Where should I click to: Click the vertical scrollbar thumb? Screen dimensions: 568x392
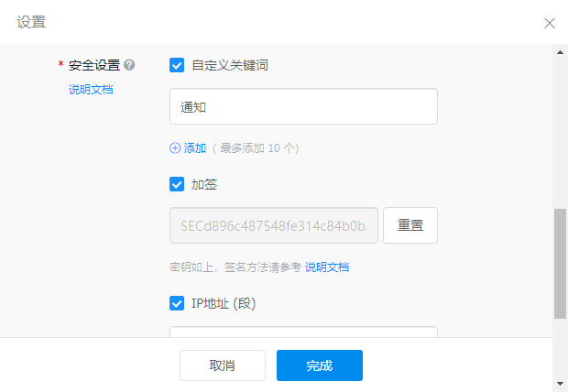click(x=560, y=264)
